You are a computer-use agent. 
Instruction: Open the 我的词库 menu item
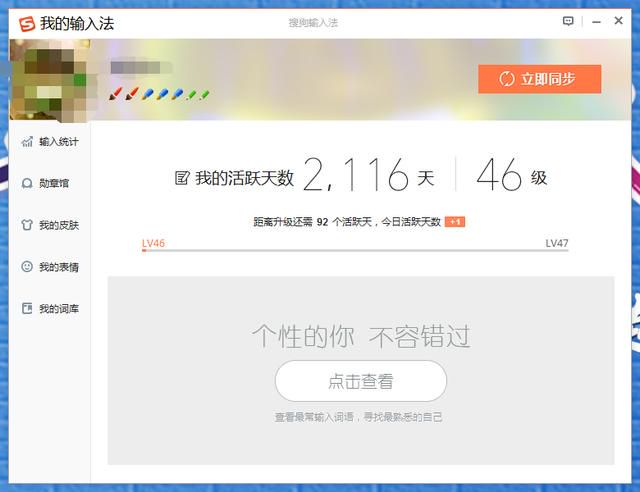[x=50, y=309]
